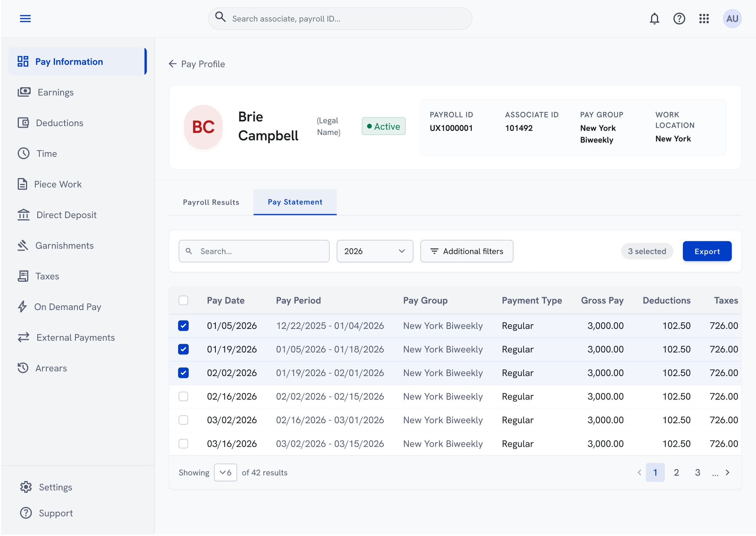756x536 pixels.
Task: Click the Piece Work document icon
Action: tap(22, 184)
